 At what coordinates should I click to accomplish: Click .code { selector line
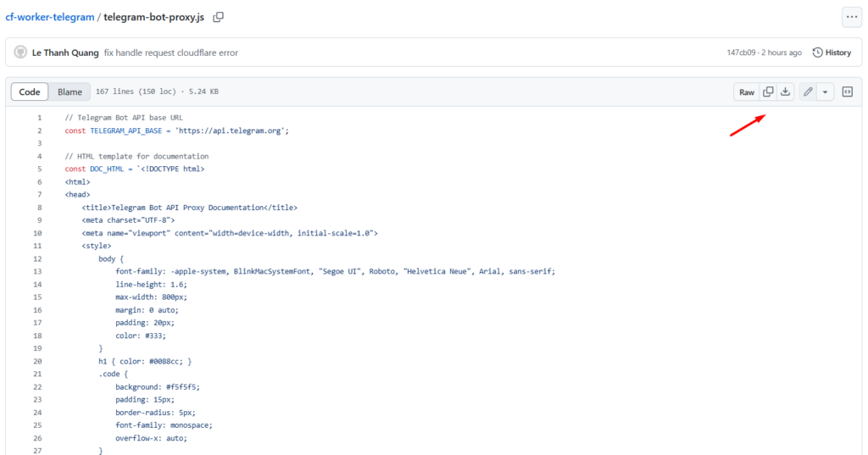(x=113, y=374)
